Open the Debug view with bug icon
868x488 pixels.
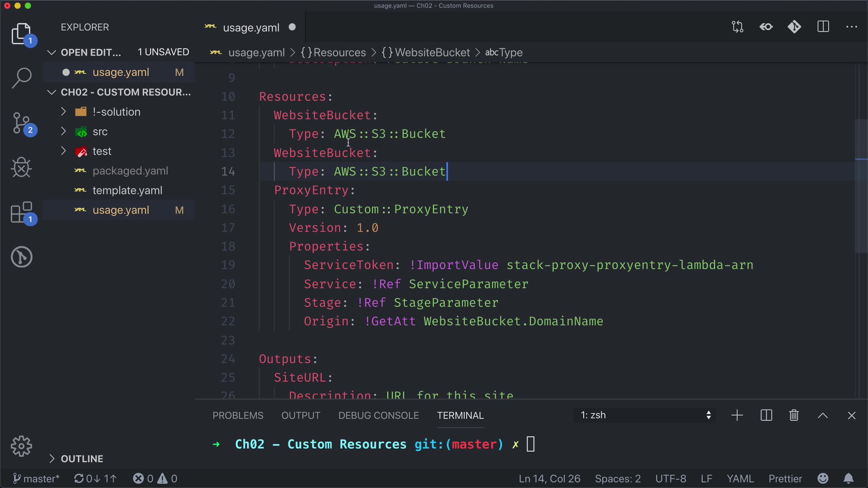point(21,168)
